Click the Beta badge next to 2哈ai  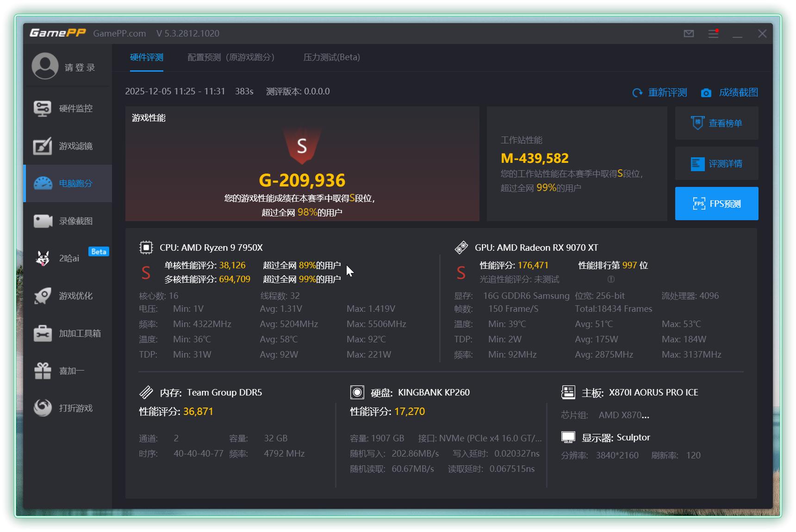(99, 252)
